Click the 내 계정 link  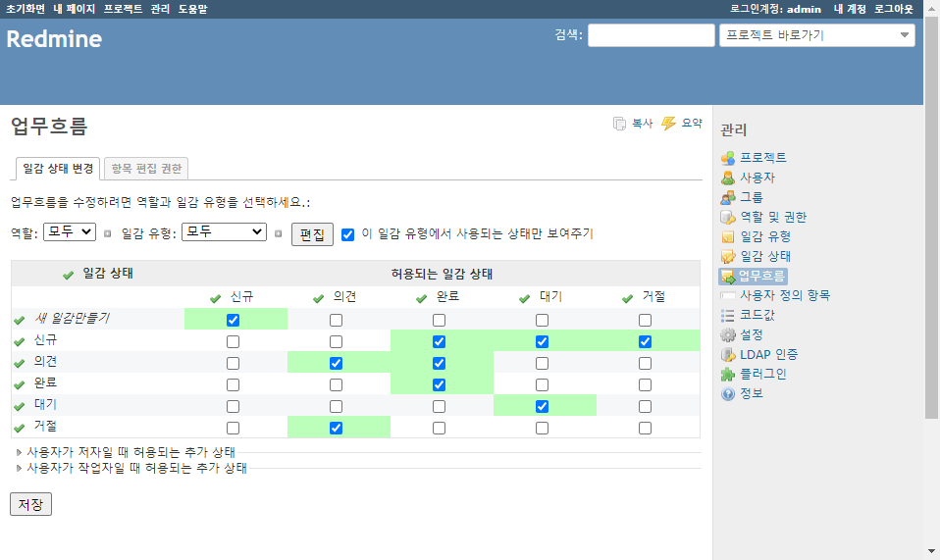click(x=850, y=9)
